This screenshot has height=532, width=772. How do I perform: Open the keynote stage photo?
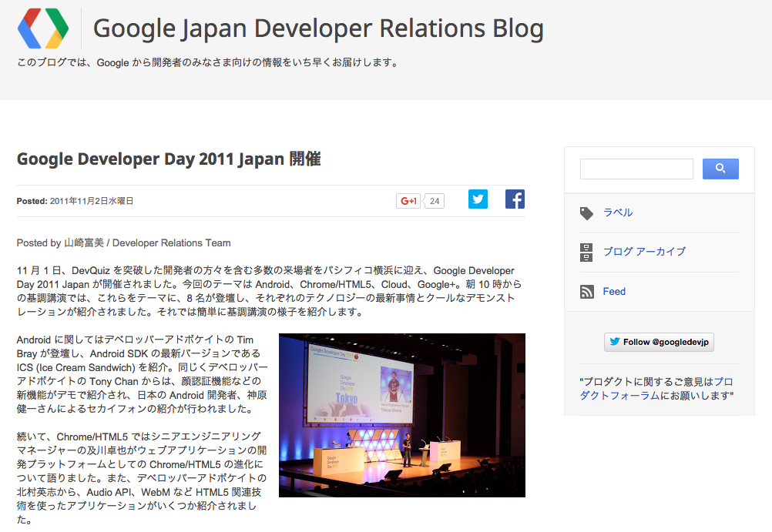401,416
